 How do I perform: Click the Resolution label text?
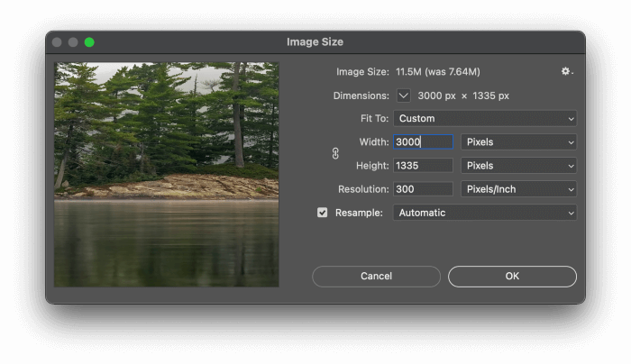click(x=362, y=189)
